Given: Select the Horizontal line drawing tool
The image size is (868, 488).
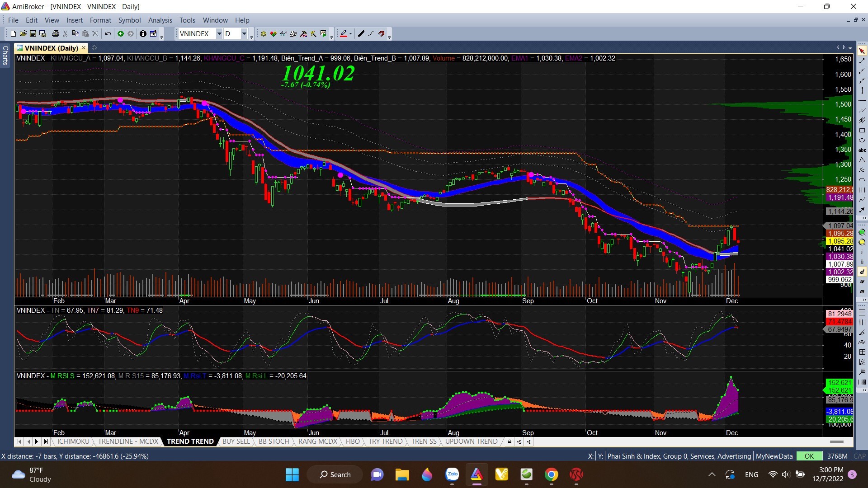Looking at the screenshot, I should point(862,101).
